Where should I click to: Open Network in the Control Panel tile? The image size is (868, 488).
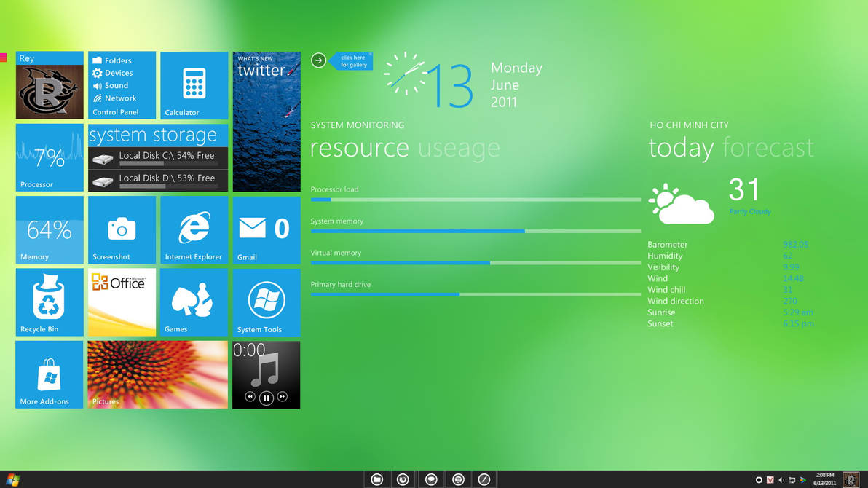coord(114,98)
